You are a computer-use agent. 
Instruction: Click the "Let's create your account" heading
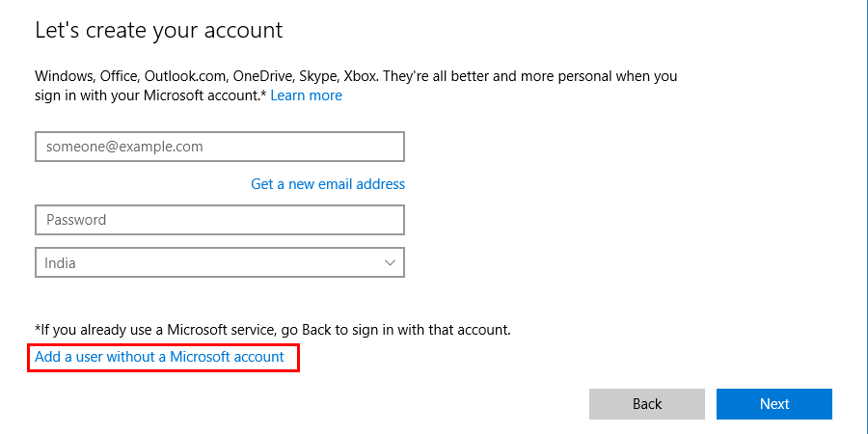tap(159, 30)
